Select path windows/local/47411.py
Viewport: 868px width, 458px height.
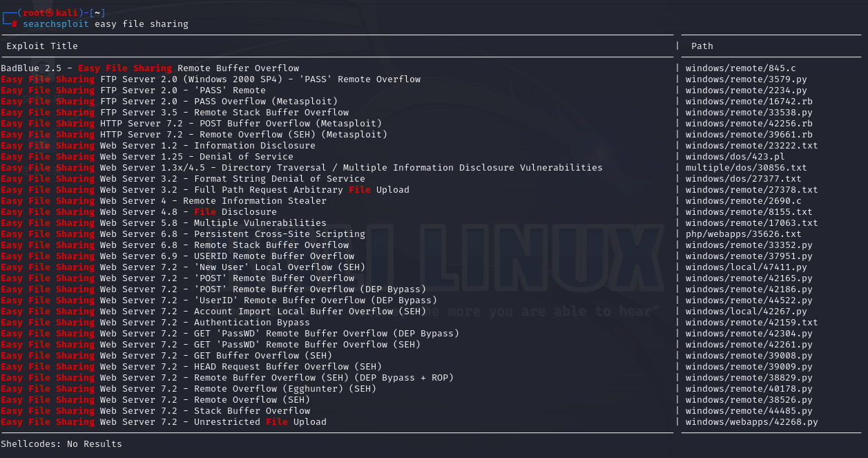tap(746, 267)
